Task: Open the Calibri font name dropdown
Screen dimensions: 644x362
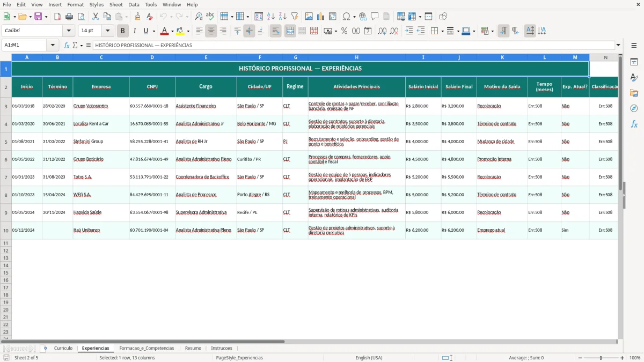Action: coord(69,31)
